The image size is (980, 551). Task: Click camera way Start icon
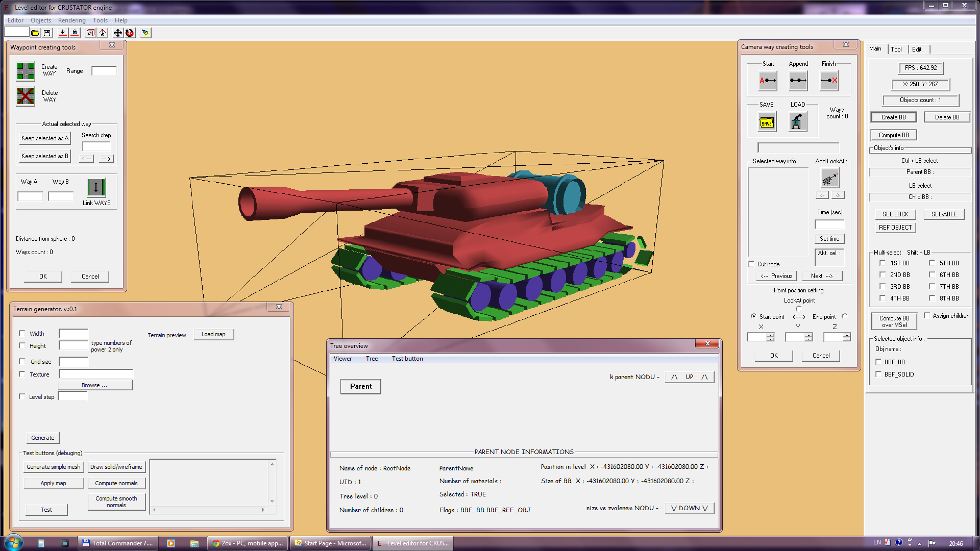tap(768, 81)
